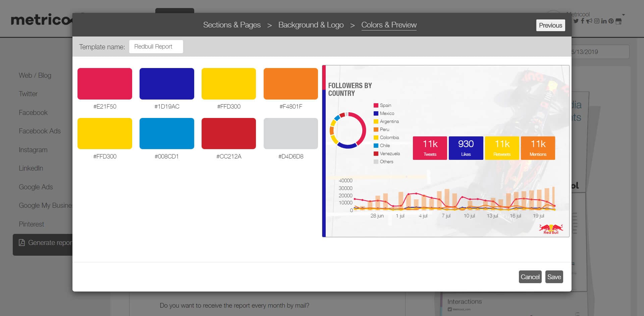Click the Pinterest icon in the header
Image resolution: width=644 pixels, height=316 pixels.
(611, 21)
